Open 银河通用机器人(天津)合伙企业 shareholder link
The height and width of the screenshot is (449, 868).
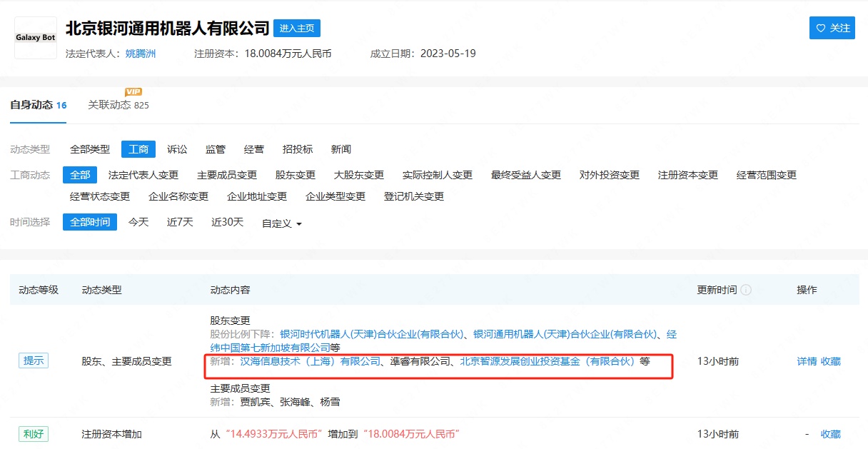click(565, 334)
